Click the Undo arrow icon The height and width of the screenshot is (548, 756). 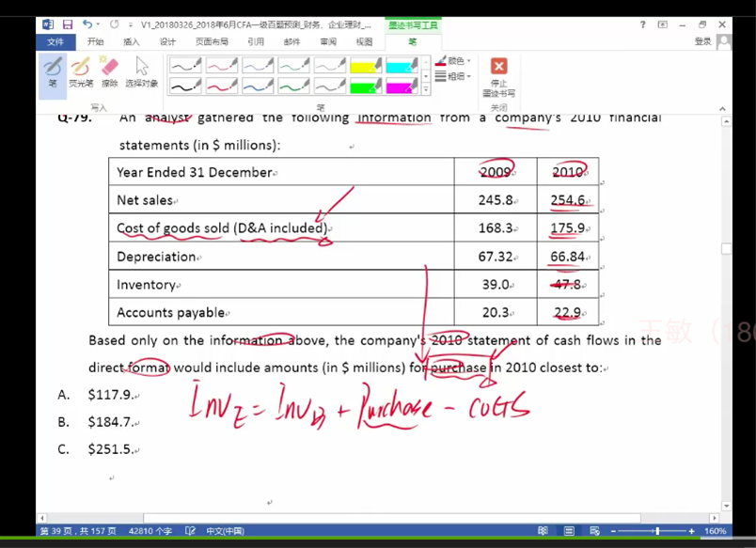(x=87, y=24)
